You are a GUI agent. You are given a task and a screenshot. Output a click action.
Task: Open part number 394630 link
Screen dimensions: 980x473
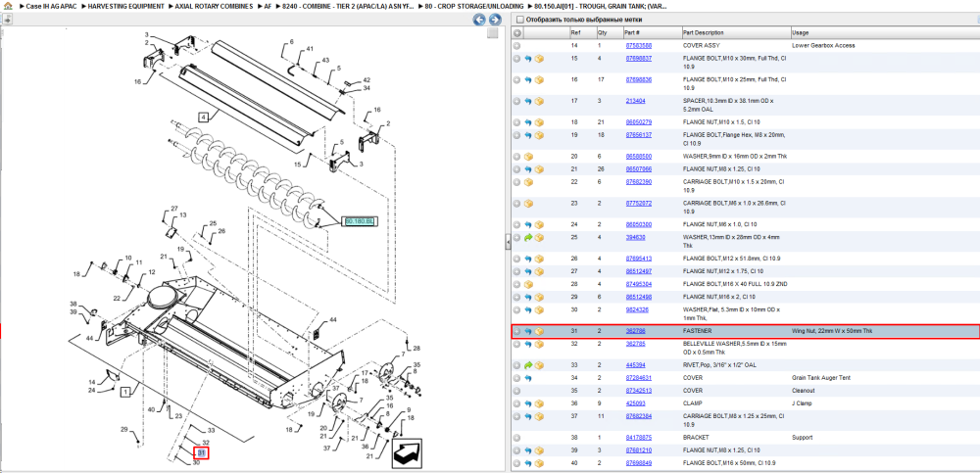(636, 237)
